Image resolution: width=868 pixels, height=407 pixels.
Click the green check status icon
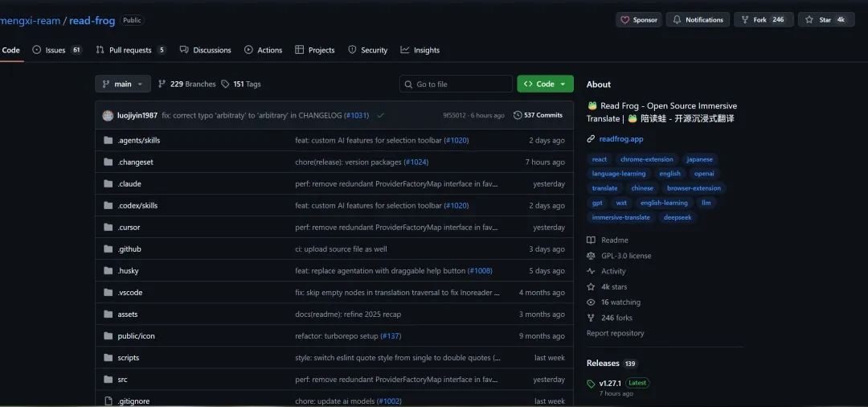(381, 115)
